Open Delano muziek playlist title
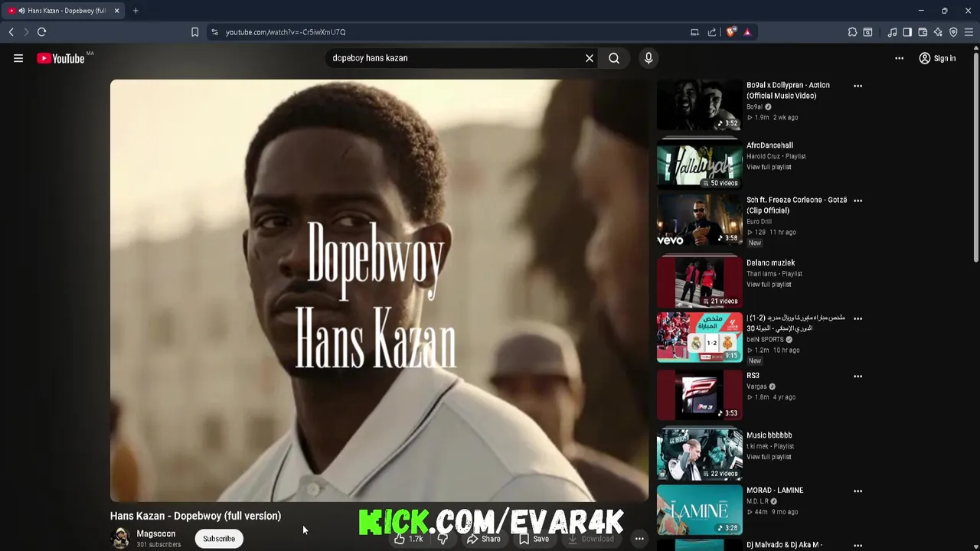Image resolution: width=980 pixels, height=551 pixels. [770, 262]
